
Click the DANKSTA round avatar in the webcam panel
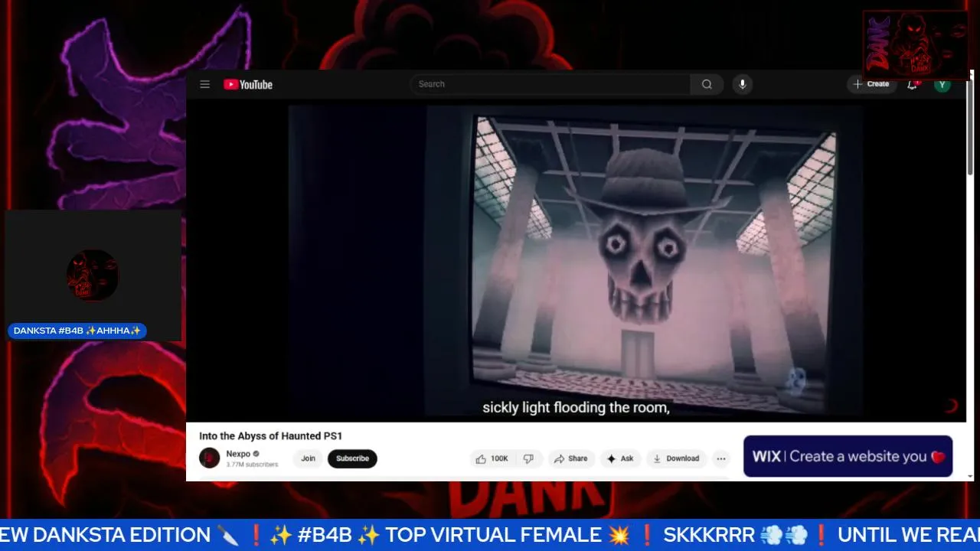(93, 275)
